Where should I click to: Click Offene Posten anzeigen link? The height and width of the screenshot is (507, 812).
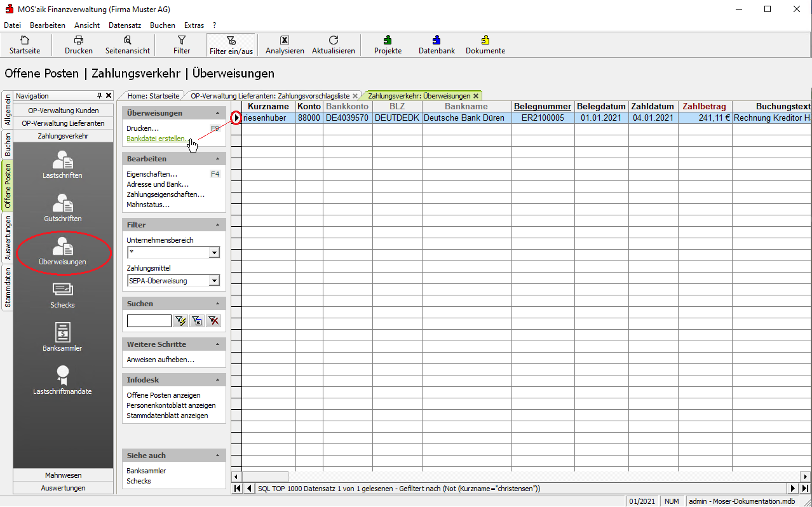pos(163,395)
